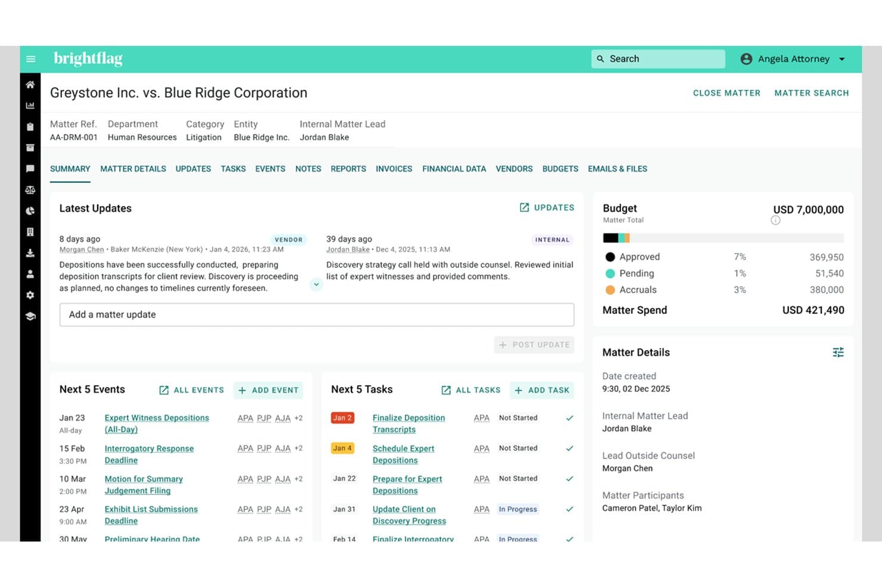Open the clipboard icon in sidebar
Viewport: 882px width, 588px height.
coord(30,126)
